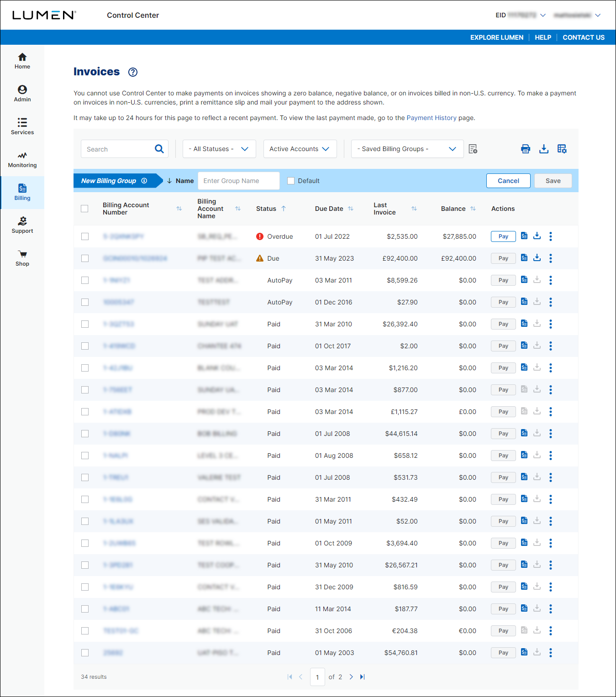Click the Pay button in the £92,400.00 row
Viewport: 616px width, 697px height.
tap(503, 258)
